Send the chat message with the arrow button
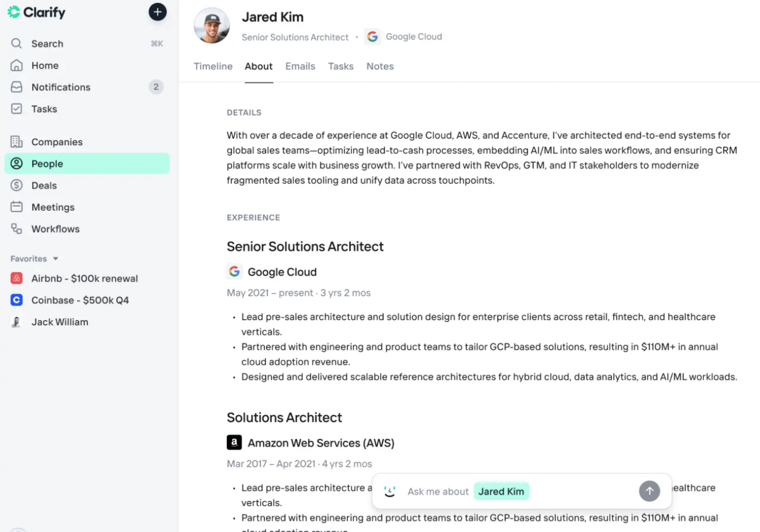Image resolution: width=760 pixels, height=532 pixels. tap(649, 491)
